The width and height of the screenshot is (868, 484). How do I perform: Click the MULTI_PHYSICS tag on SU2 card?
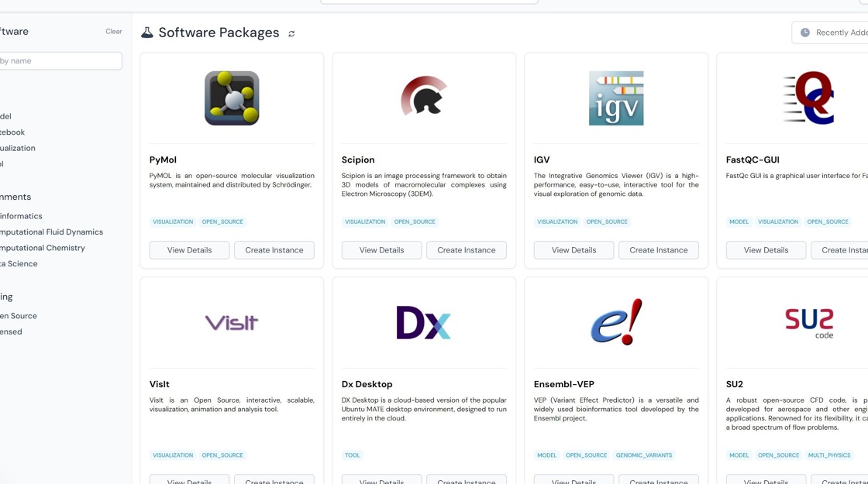coord(829,455)
